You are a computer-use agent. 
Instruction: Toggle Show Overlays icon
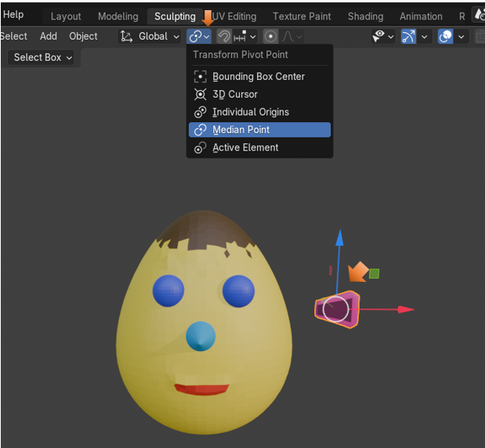click(445, 36)
